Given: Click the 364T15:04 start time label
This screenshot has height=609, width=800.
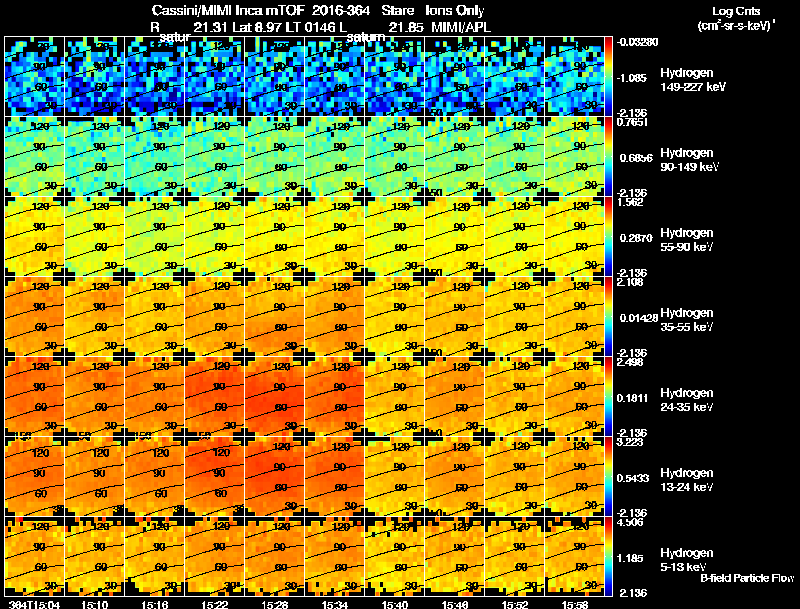Looking at the screenshot, I should tap(34, 604).
